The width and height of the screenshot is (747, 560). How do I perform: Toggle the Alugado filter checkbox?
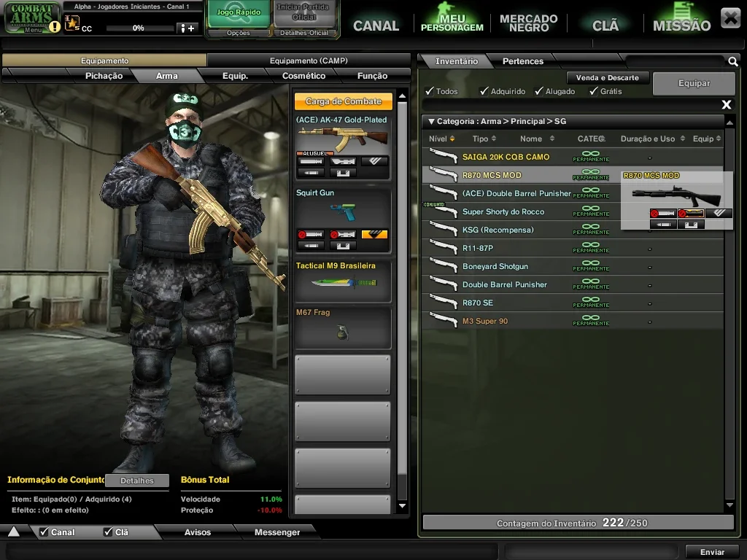[x=539, y=91]
